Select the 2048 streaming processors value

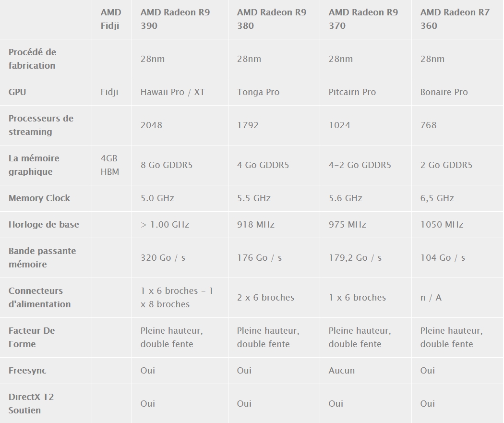151,125
